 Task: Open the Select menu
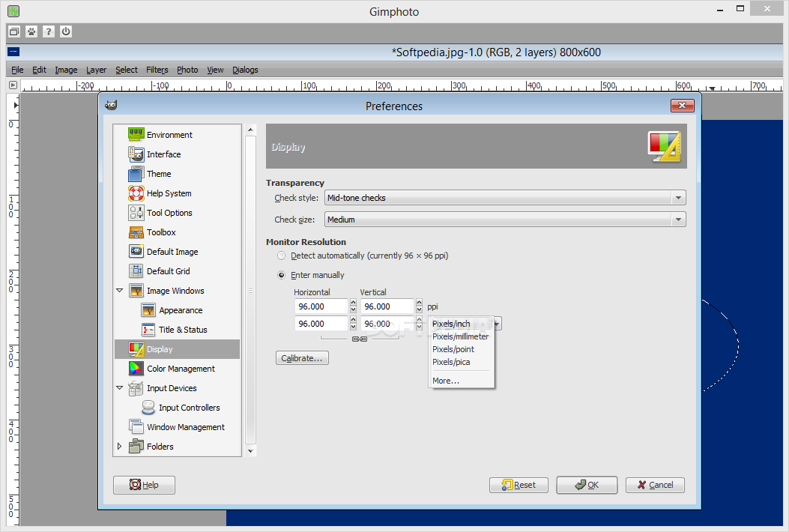[127, 70]
